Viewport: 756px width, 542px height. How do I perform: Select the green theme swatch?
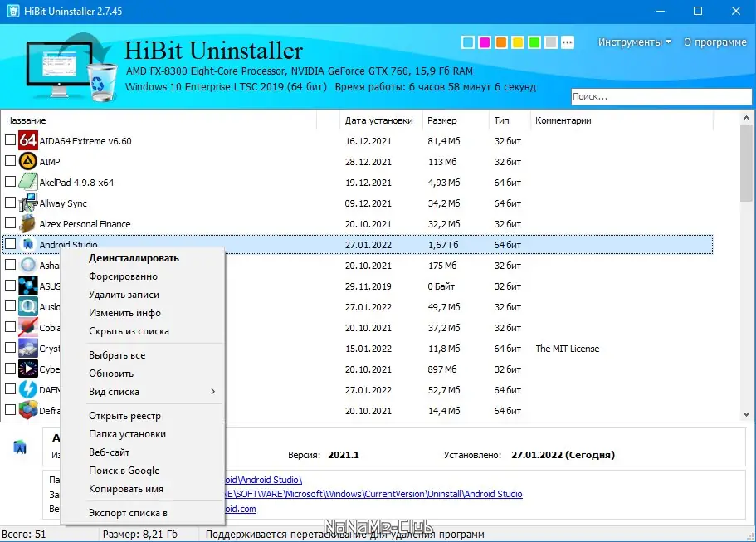coord(534,42)
